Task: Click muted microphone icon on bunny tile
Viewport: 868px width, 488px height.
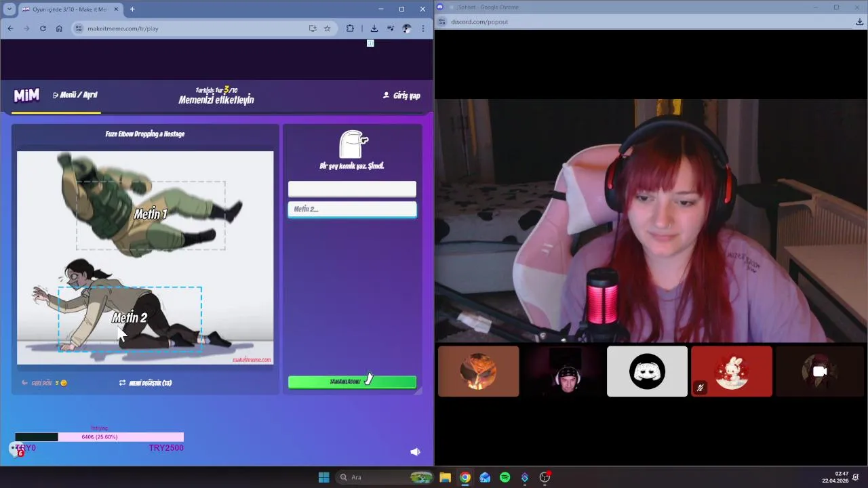Action: click(700, 388)
